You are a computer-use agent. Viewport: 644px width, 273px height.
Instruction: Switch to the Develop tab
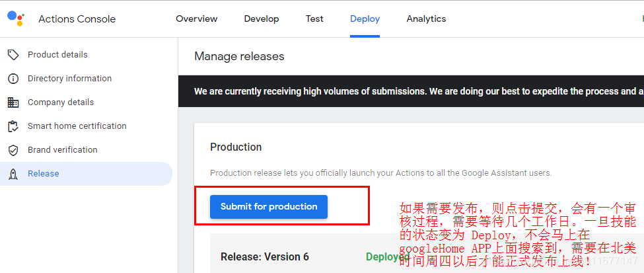click(262, 19)
